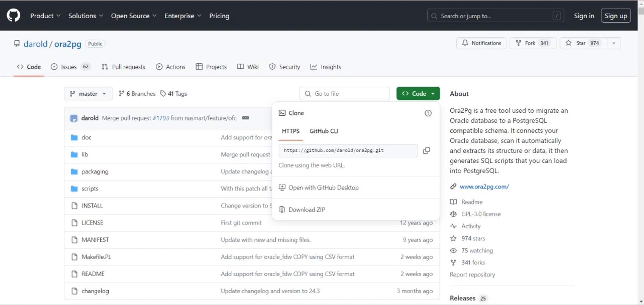Click the scale icon next to GPL-3.0 license
Screen dimensions: 644x305
point(453,214)
